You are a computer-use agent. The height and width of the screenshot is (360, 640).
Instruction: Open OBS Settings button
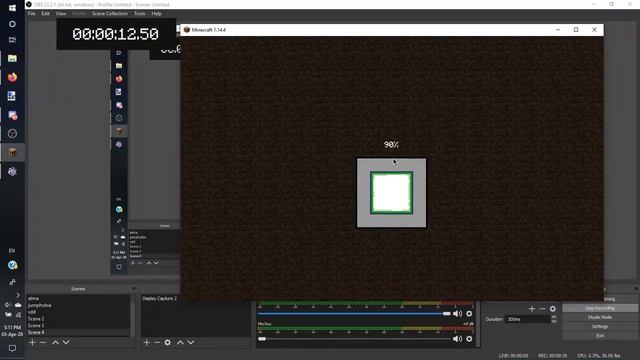pyautogui.click(x=600, y=327)
